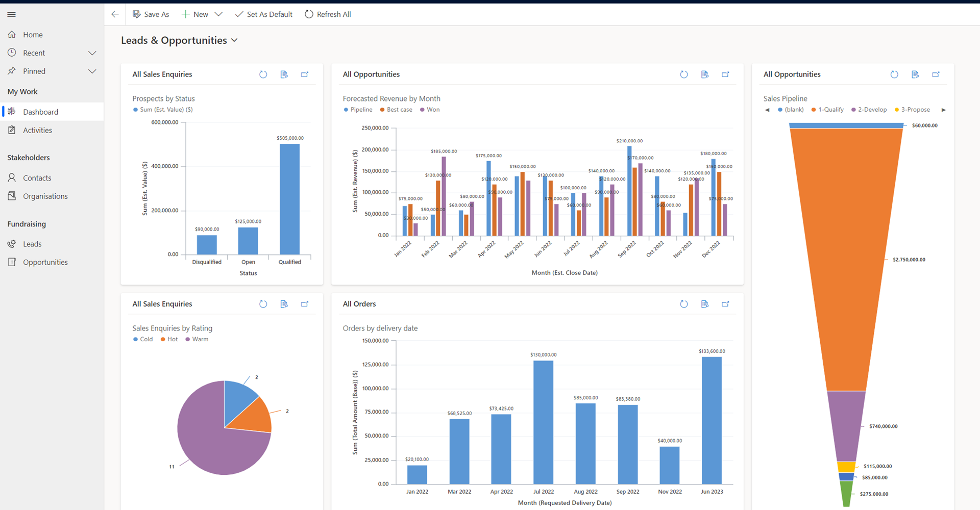Open the Leads & Opportunities dashboard selector

(234, 40)
